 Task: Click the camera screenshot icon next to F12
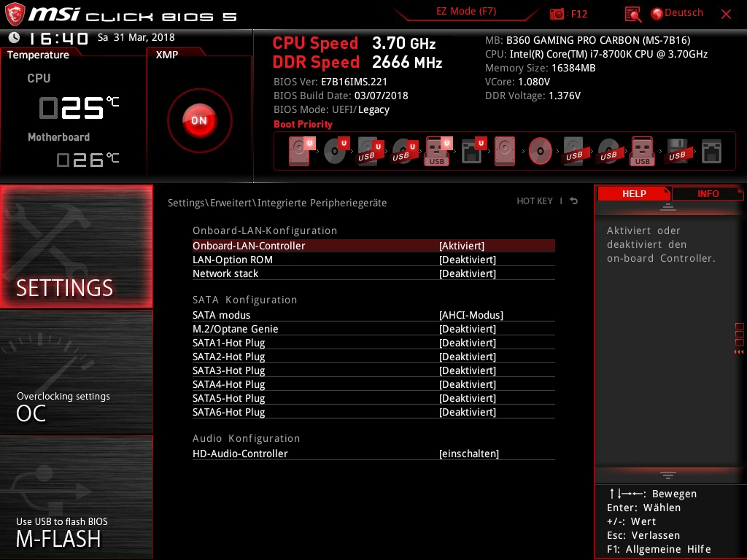tap(557, 14)
